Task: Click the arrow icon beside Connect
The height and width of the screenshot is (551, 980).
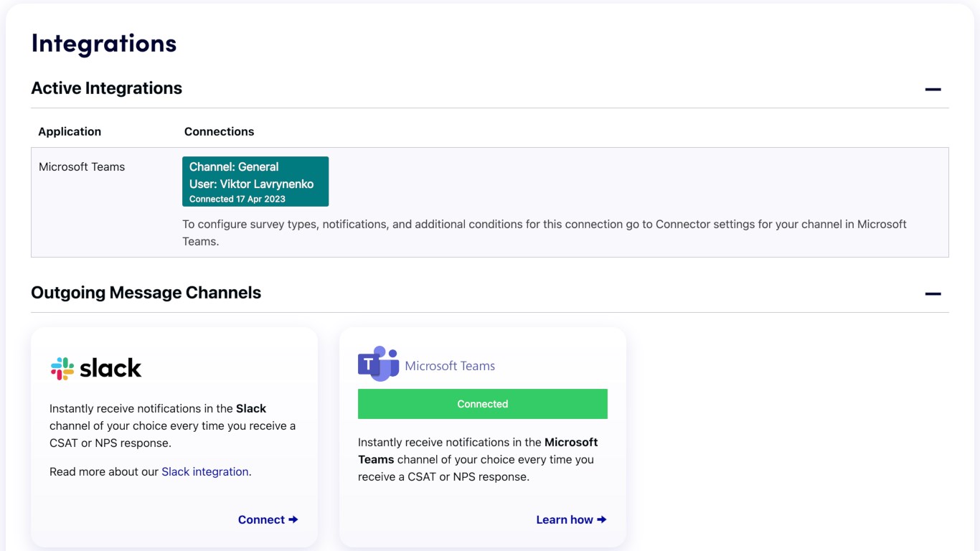Action: coord(293,519)
